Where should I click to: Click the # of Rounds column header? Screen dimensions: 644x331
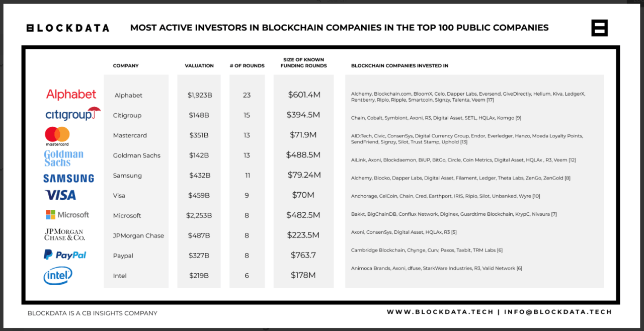(x=247, y=66)
